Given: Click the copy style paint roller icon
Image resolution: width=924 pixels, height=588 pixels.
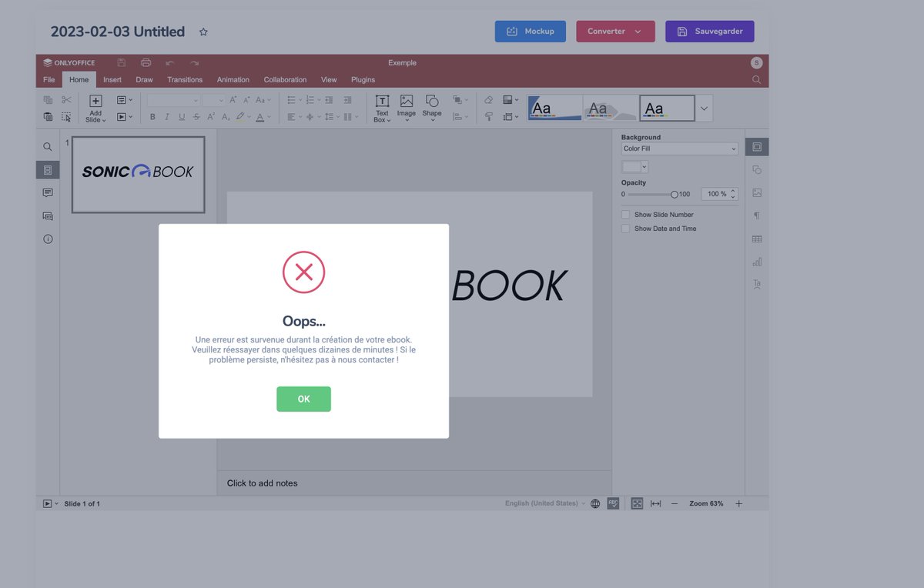Looking at the screenshot, I should 488,117.
